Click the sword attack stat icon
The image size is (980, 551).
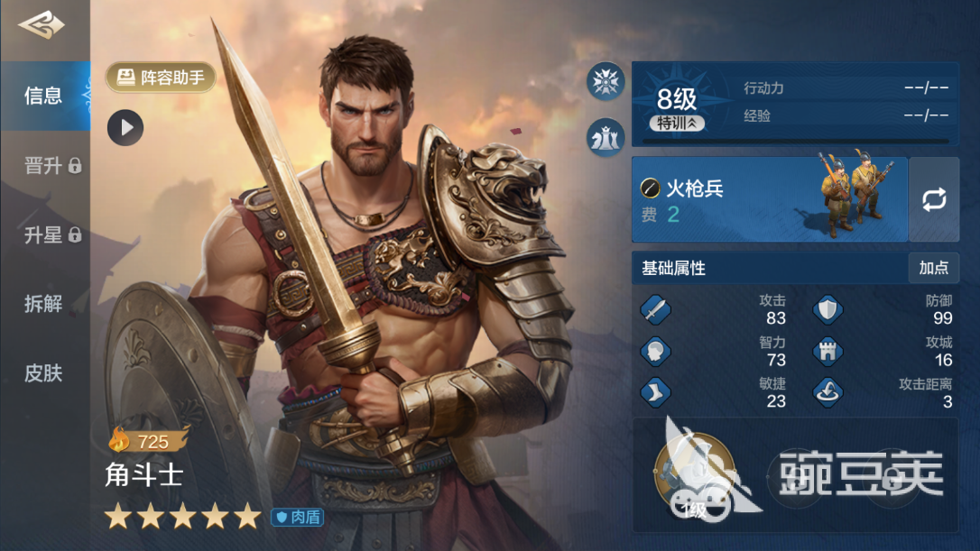click(x=655, y=310)
